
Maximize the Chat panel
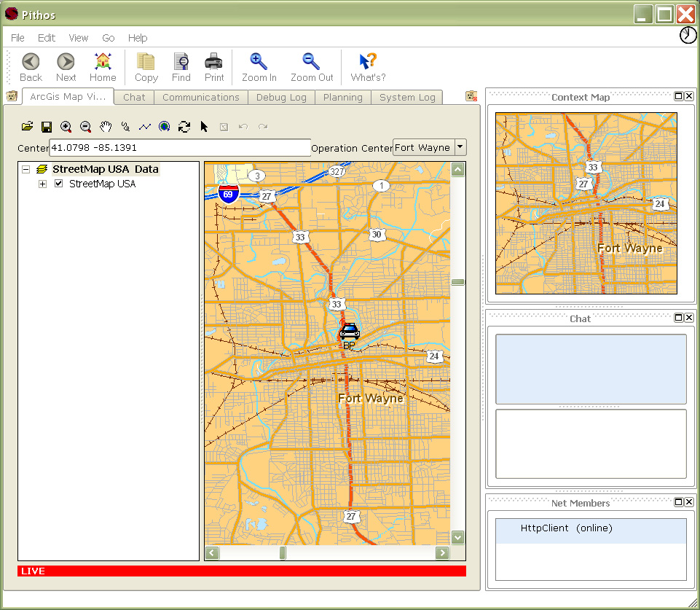[679, 318]
